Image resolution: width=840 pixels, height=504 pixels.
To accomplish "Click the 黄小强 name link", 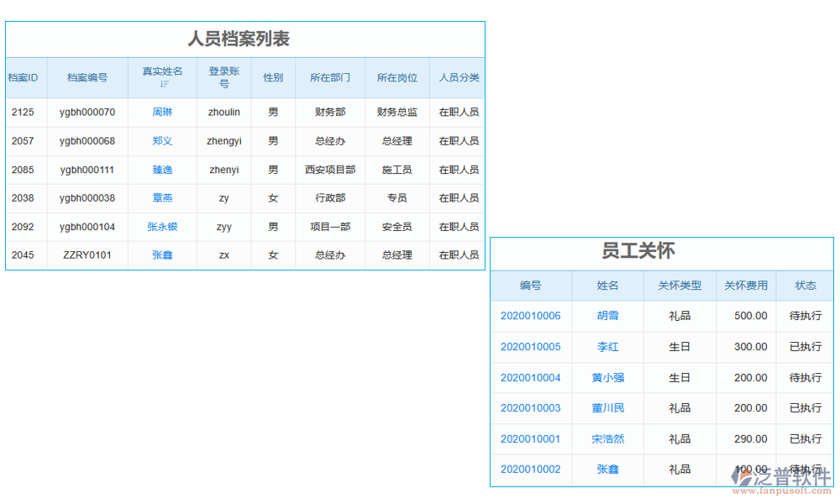I will click(x=607, y=377).
